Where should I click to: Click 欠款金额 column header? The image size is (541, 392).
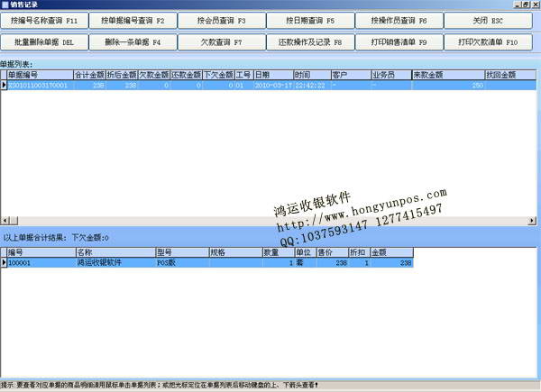154,75
